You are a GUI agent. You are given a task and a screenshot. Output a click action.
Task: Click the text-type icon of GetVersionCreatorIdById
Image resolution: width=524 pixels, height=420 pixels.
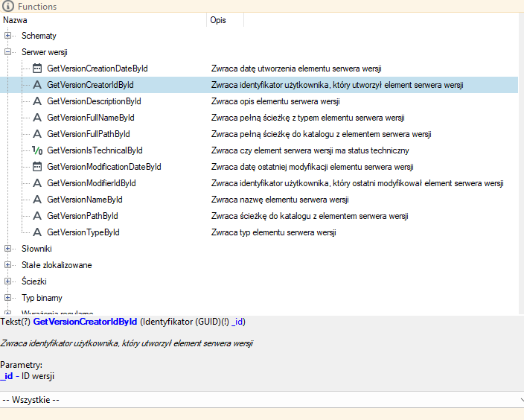(37, 85)
